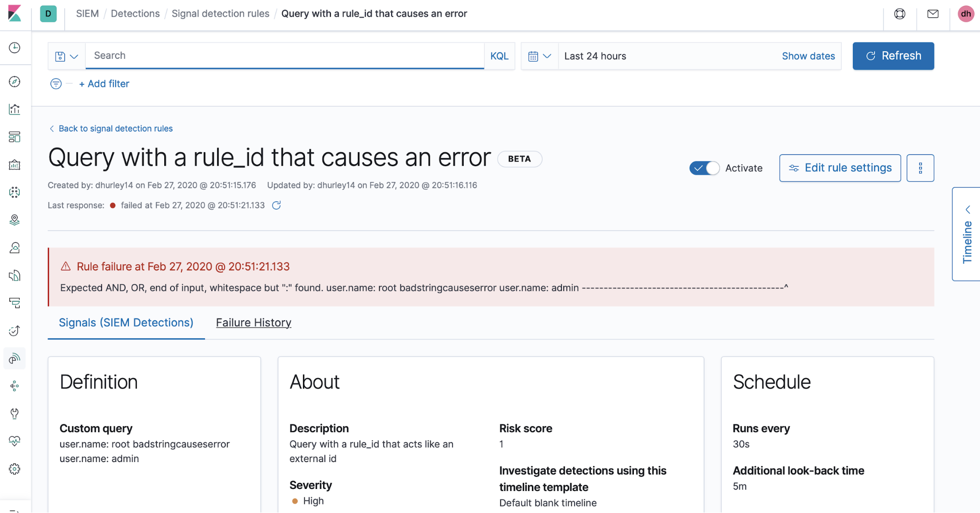Open the D space selector avatar
This screenshot has width=980, height=513.
(x=48, y=14)
